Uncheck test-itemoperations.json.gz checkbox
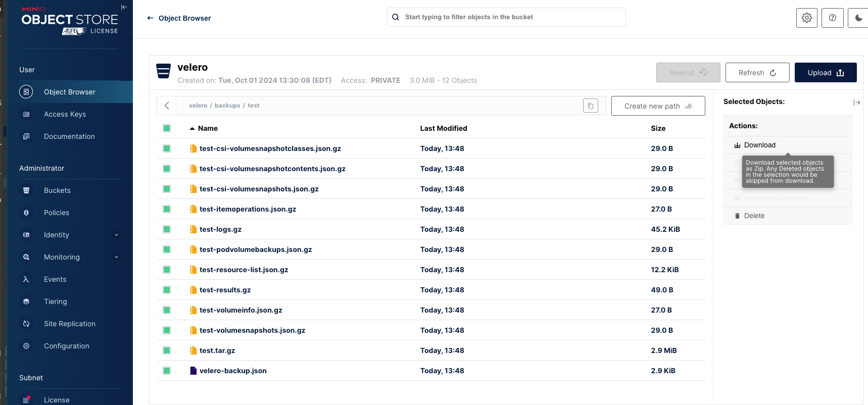The height and width of the screenshot is (405, 868). coord(167,209)
